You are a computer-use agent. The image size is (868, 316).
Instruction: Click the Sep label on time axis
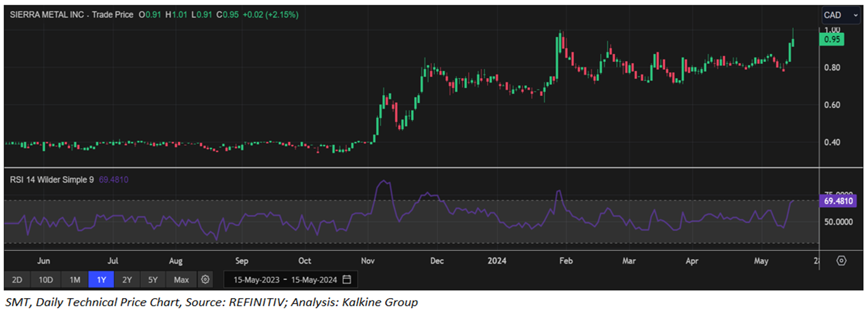pyautogui.click(x=242, y=261)
